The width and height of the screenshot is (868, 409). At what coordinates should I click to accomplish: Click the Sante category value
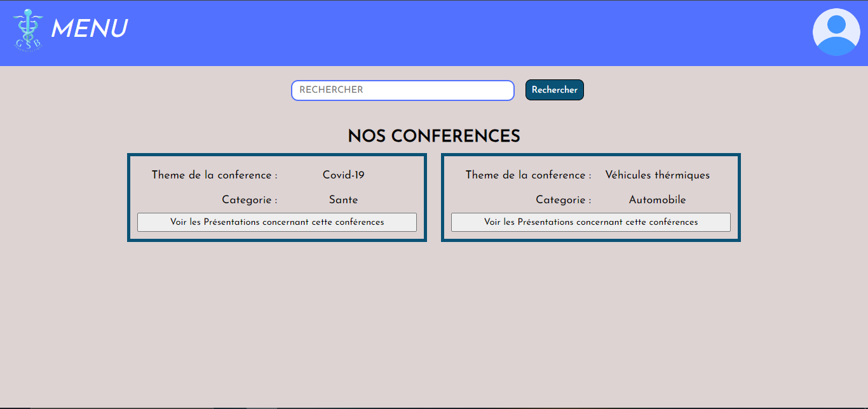pyautogui.click(x=343, y=200)
